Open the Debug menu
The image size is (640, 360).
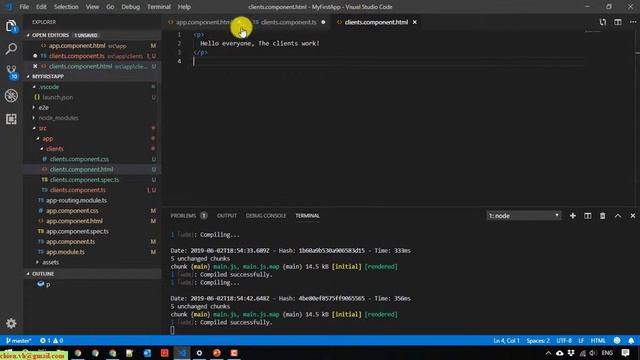(131, 7)
